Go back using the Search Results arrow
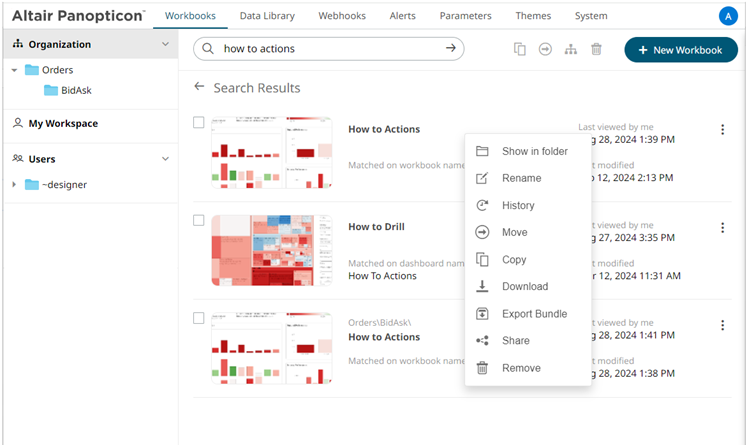Viewport: 747px width, 445px height. [x=199, y=87]
